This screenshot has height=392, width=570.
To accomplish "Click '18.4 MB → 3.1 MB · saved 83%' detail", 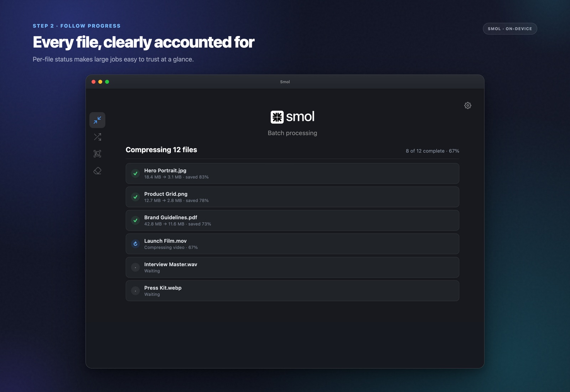I will click(176, 177).
